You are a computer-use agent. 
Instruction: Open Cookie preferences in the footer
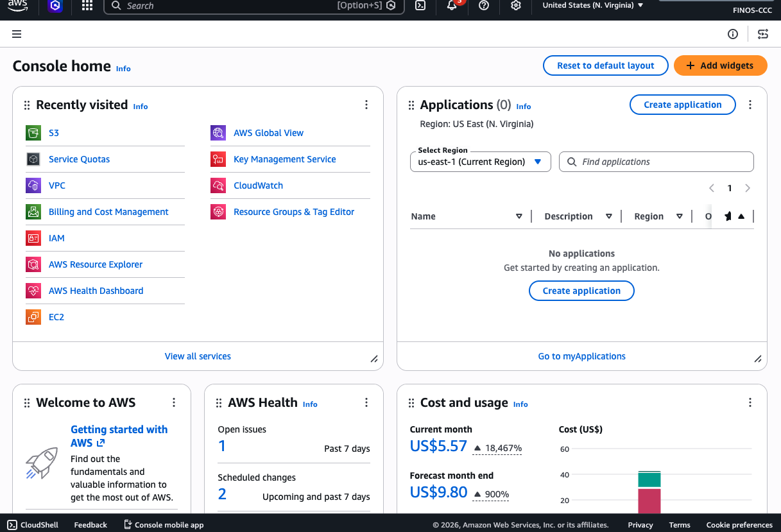(739, 525)
